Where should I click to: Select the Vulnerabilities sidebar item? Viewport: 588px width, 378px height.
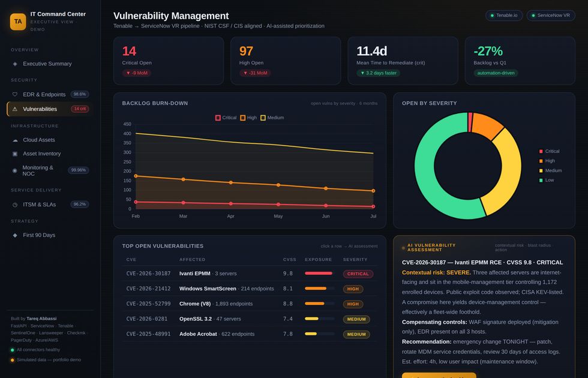pyautogui.click(x=50, y=109)
